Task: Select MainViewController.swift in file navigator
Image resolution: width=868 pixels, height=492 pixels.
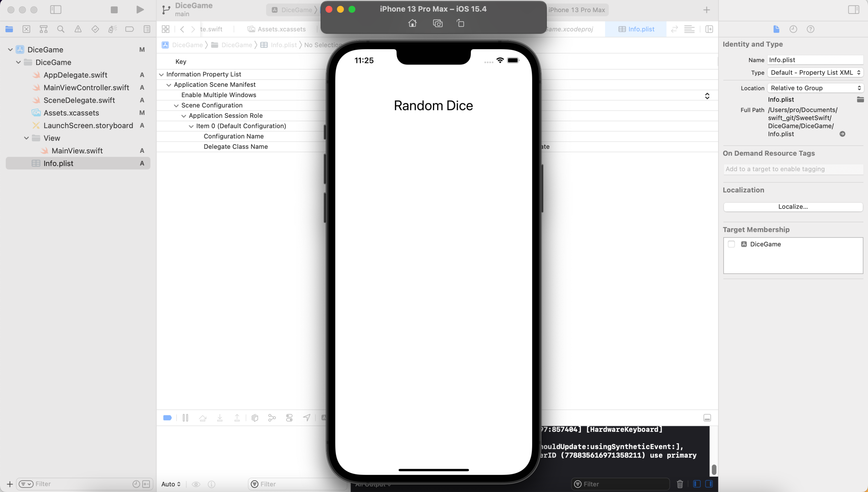Action: 86,87
